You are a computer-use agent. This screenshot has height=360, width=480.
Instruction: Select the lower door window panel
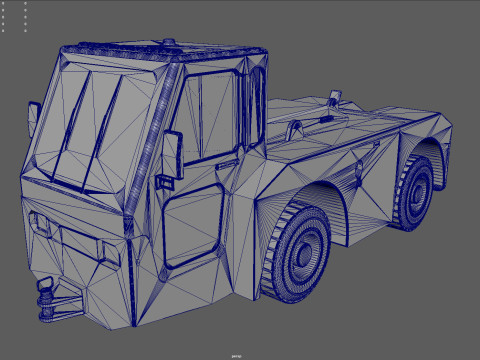[x=193, y=226]
